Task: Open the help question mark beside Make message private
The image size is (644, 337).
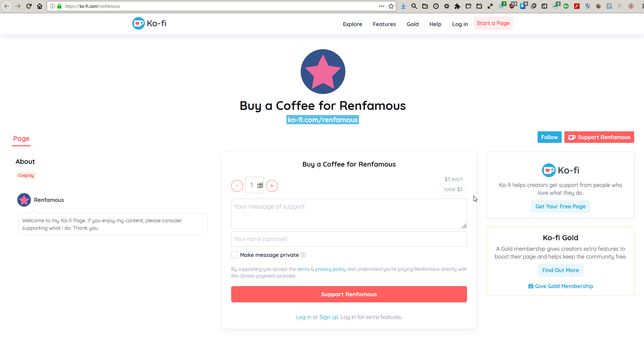Action: coord(303,255)
